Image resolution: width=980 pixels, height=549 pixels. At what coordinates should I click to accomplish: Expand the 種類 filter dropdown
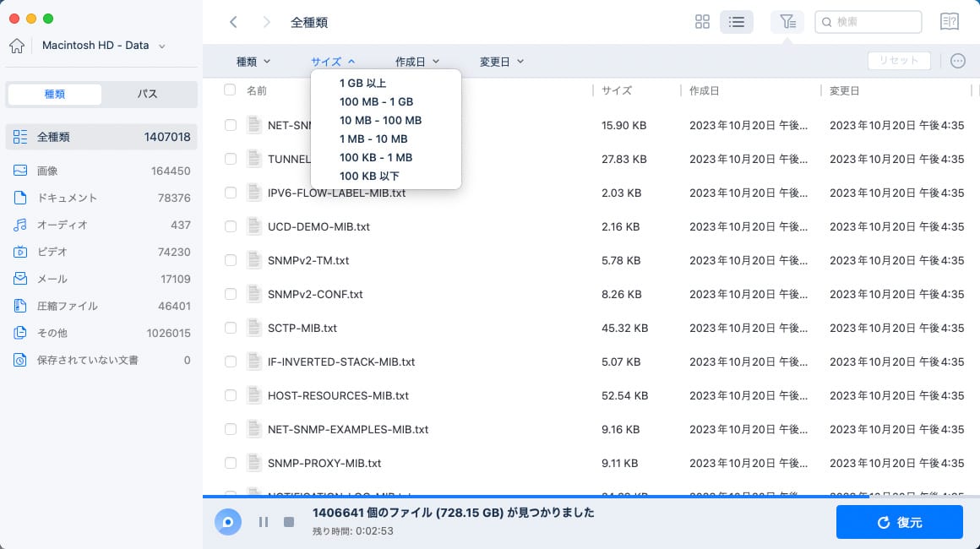click(x=253, y=62)
